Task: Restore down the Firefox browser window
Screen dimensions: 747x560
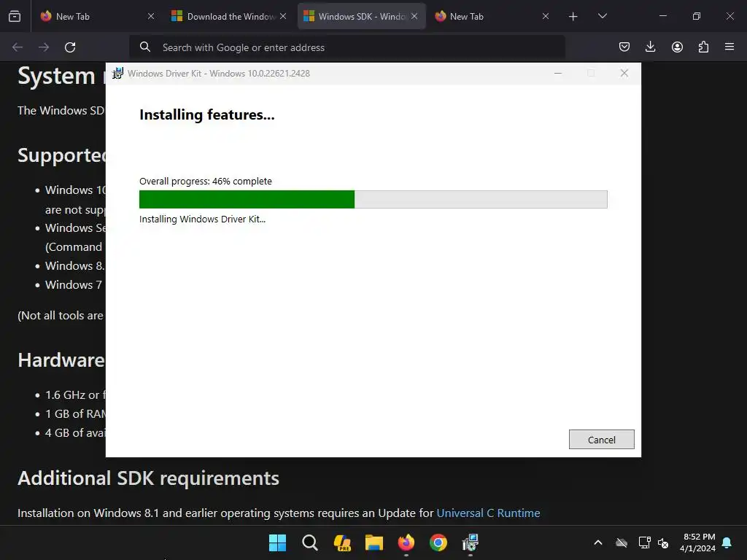Action: 696,16
